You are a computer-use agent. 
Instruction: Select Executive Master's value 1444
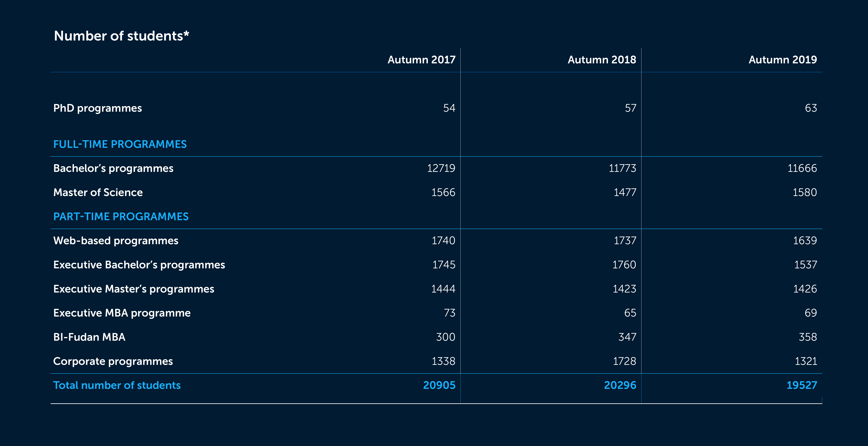click(443, 289)
